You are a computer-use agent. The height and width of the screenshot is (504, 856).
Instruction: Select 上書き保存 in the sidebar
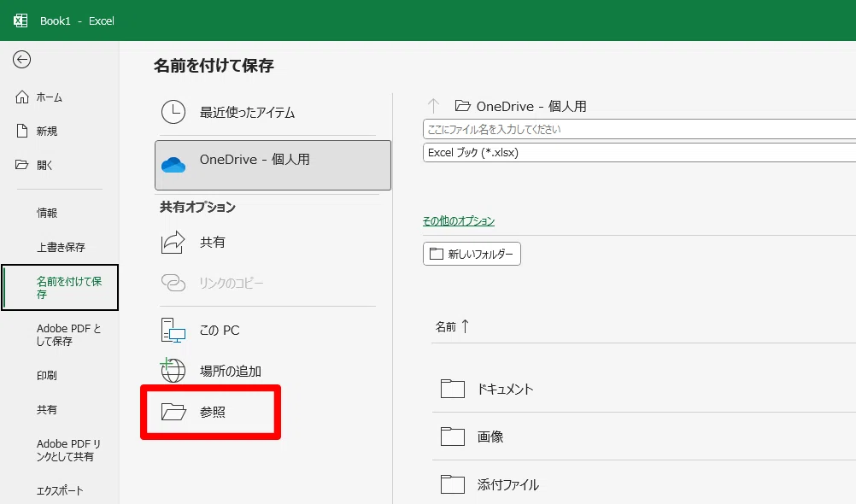pyautogui.click(x=61, y=248)
